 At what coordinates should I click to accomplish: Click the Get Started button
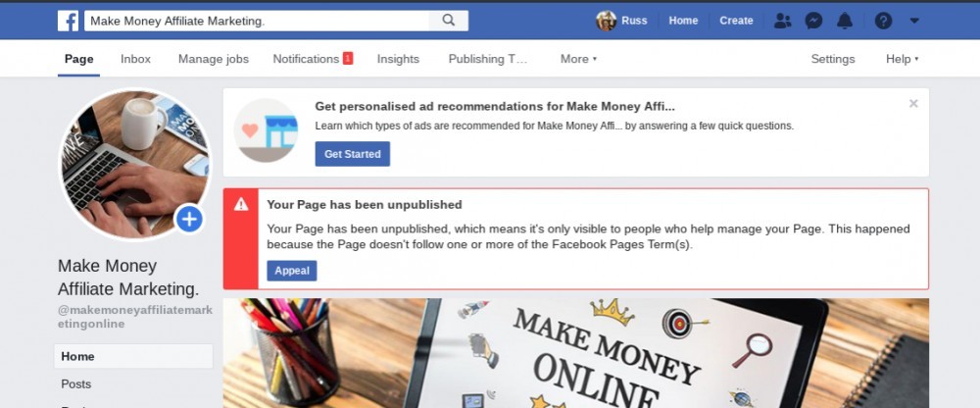(353, 154)
